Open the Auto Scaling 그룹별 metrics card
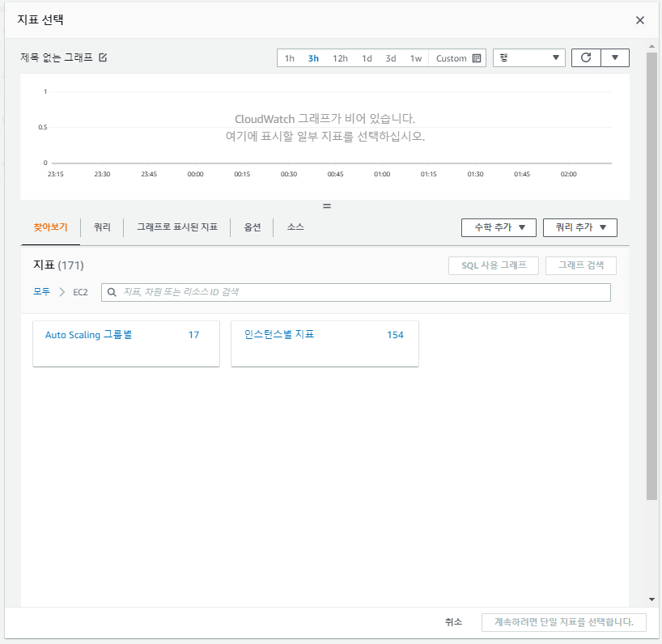The image size is (662, 644). click(126, 344)
